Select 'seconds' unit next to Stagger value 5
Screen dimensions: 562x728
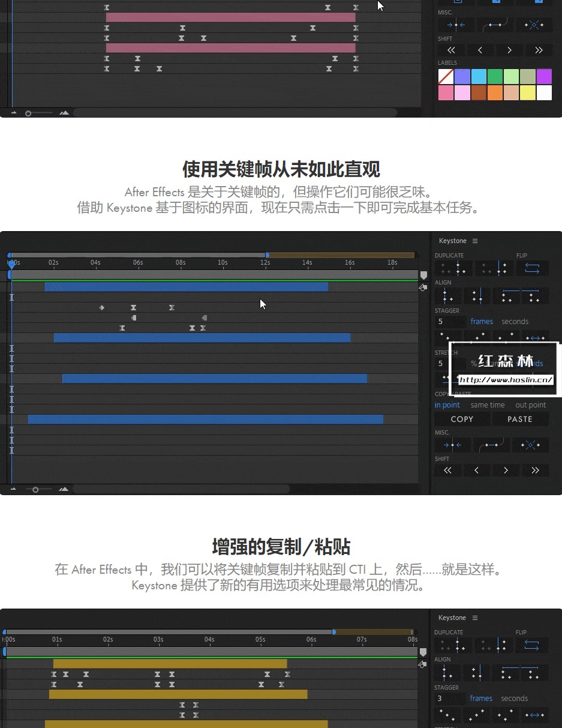pyautogui.click(x=515, y=322)
